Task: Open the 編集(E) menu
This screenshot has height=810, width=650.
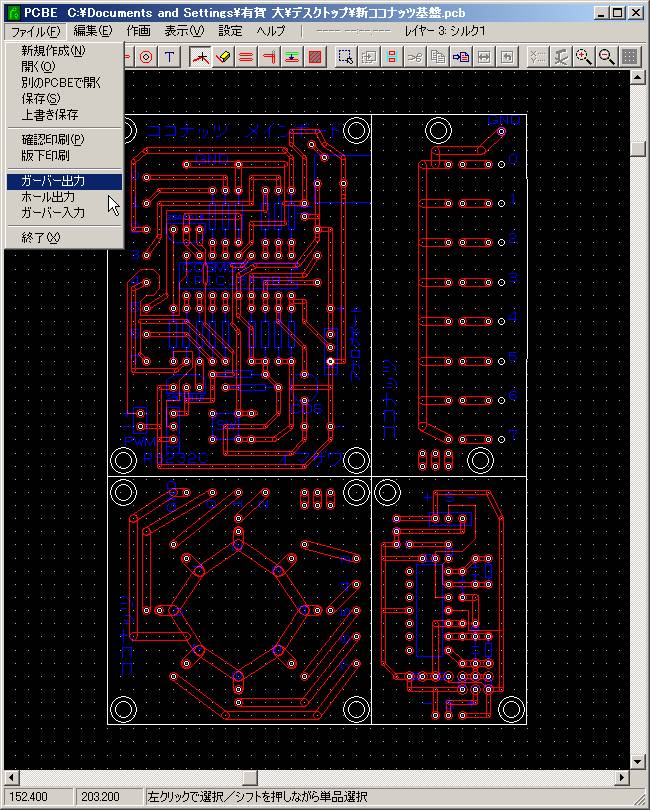Action: (92, 31)
